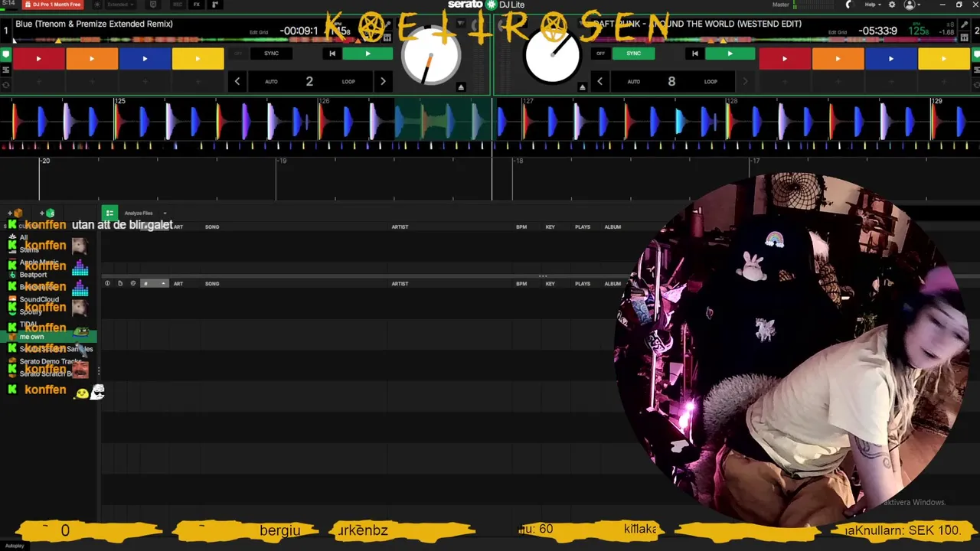Viewport: 980px width, 551px height.
Task: Trigger the yellow cue pad on right deck
Action: [944, 59]
